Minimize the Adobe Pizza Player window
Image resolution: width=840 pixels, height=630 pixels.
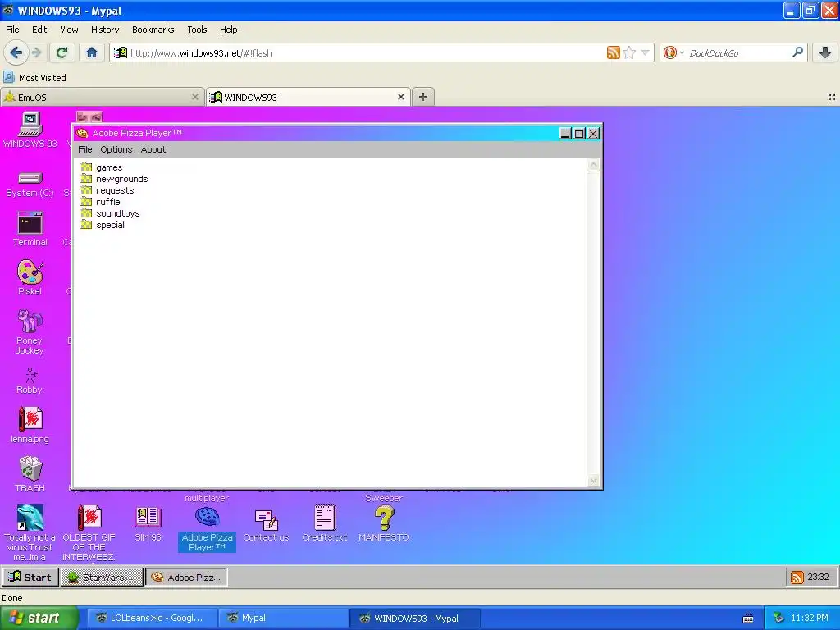[565, 134]
